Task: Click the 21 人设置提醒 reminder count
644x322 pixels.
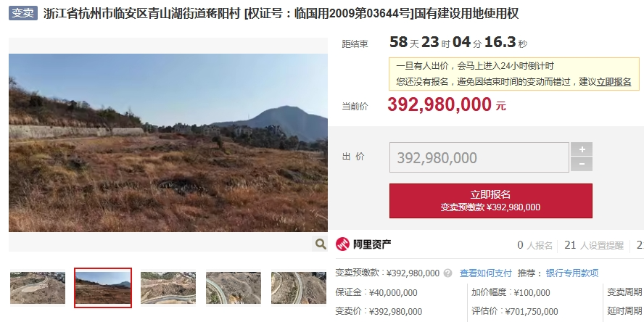Action: [x=593, y=246]
